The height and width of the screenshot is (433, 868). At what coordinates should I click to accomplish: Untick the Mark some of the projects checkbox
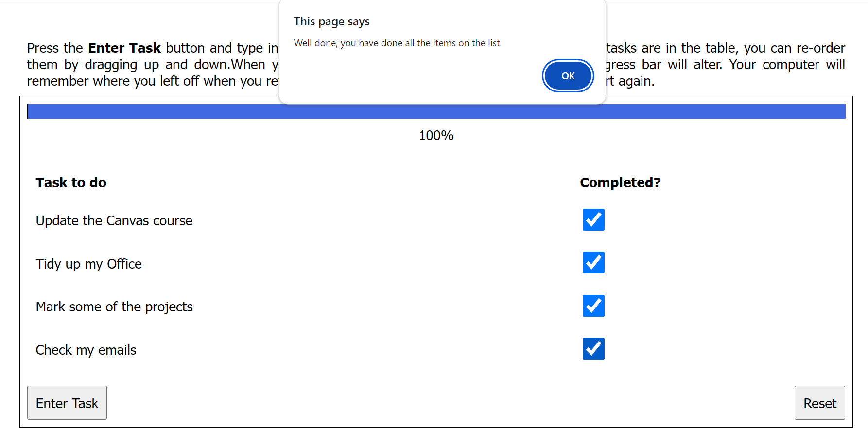593,306
